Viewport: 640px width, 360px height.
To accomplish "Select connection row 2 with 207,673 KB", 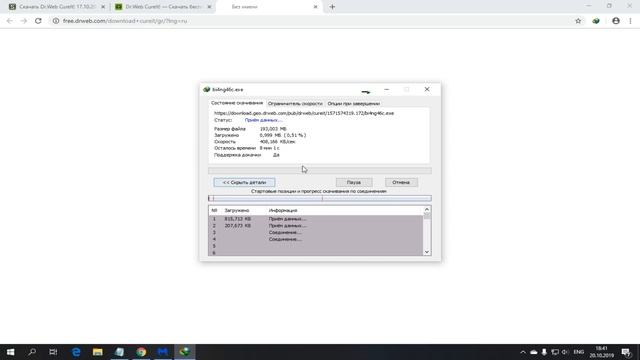I will 316,225.
